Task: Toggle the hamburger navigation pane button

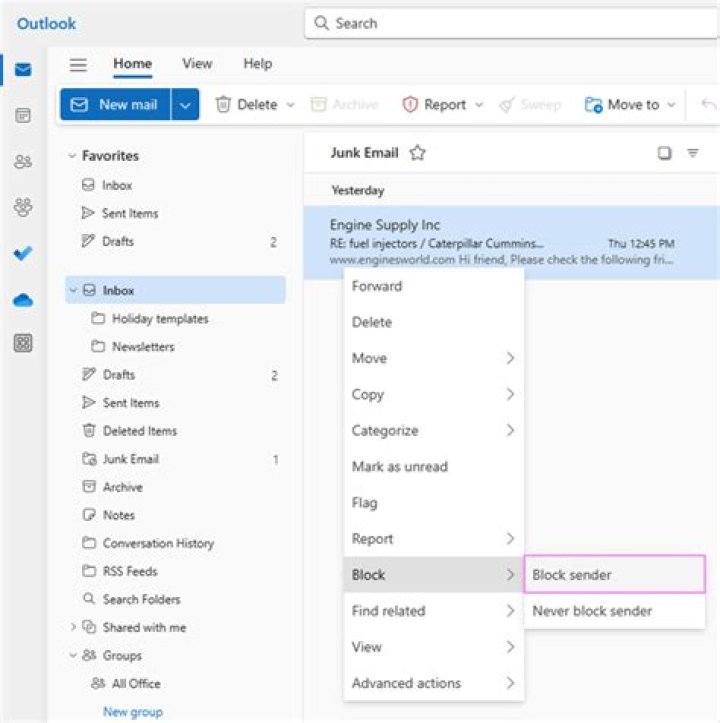Action: [x=78, y=64]
